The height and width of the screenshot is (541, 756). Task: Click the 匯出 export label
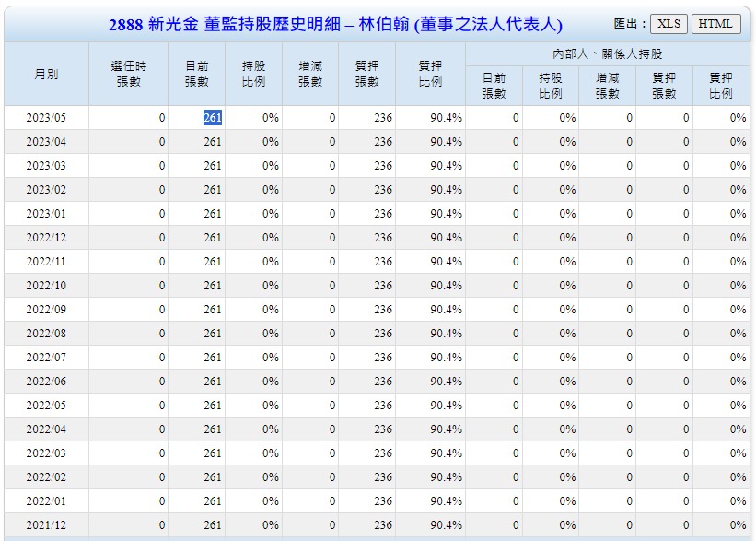pos(631,23)
